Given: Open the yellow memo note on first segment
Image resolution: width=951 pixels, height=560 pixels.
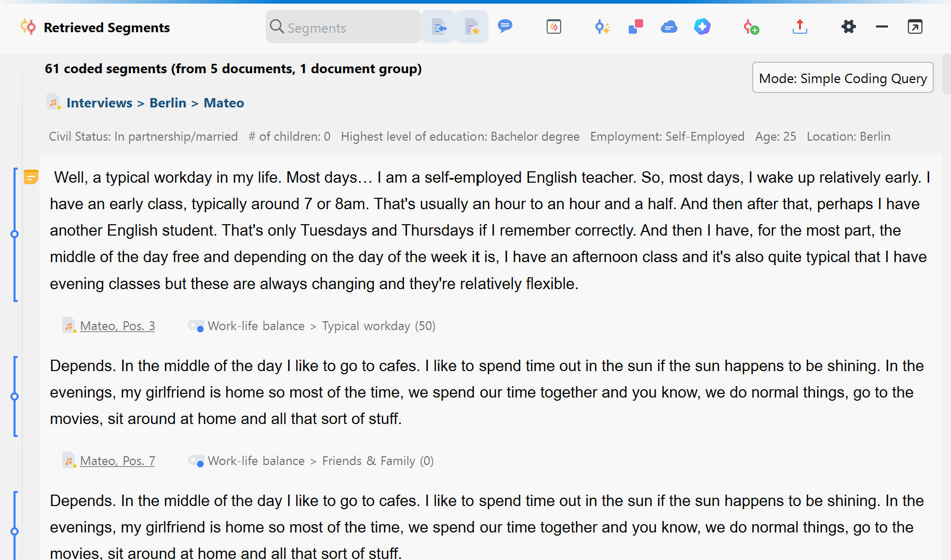Looking at the screenshot, I should tap(31, 177).
